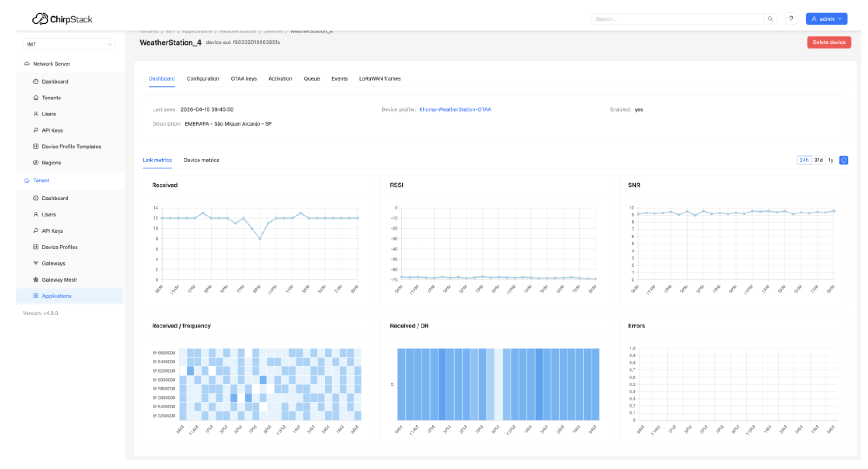Switch to the Device metrics tab
The image size is (868, 469).
pos(202,160)
